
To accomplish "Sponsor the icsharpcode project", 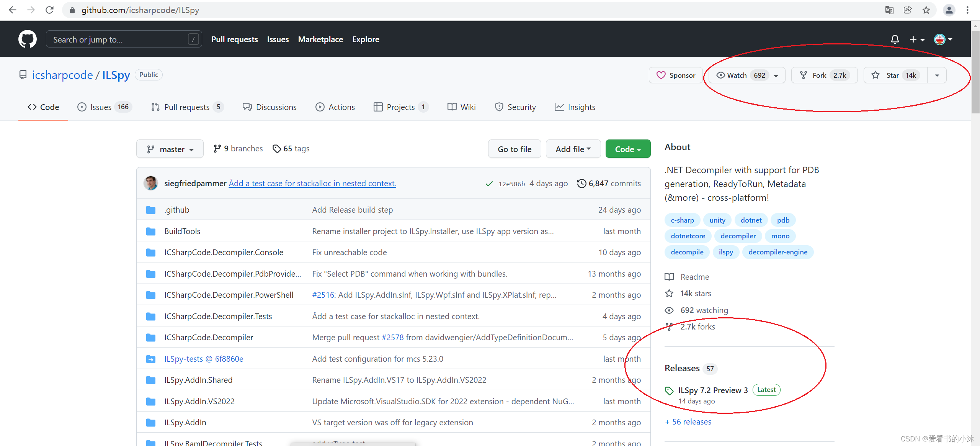I will (676, 75).
